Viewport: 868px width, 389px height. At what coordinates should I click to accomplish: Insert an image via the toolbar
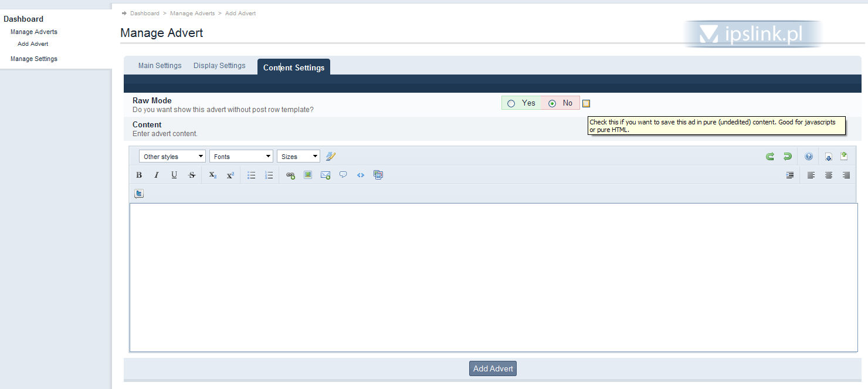[308, 175]
